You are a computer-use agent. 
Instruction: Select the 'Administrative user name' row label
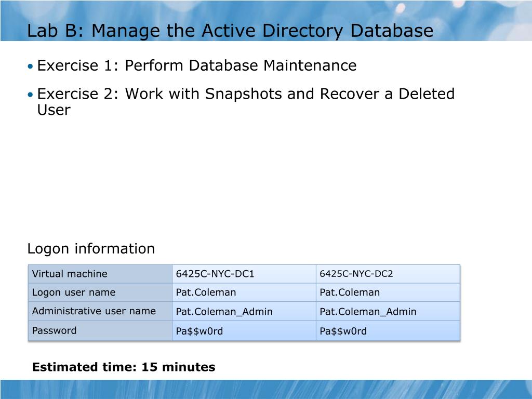pyautogui.click(x=100, y=311)
